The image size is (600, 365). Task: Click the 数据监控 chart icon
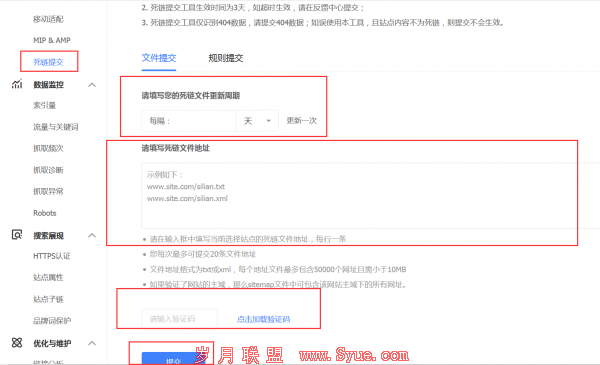(x=17, y=84)
